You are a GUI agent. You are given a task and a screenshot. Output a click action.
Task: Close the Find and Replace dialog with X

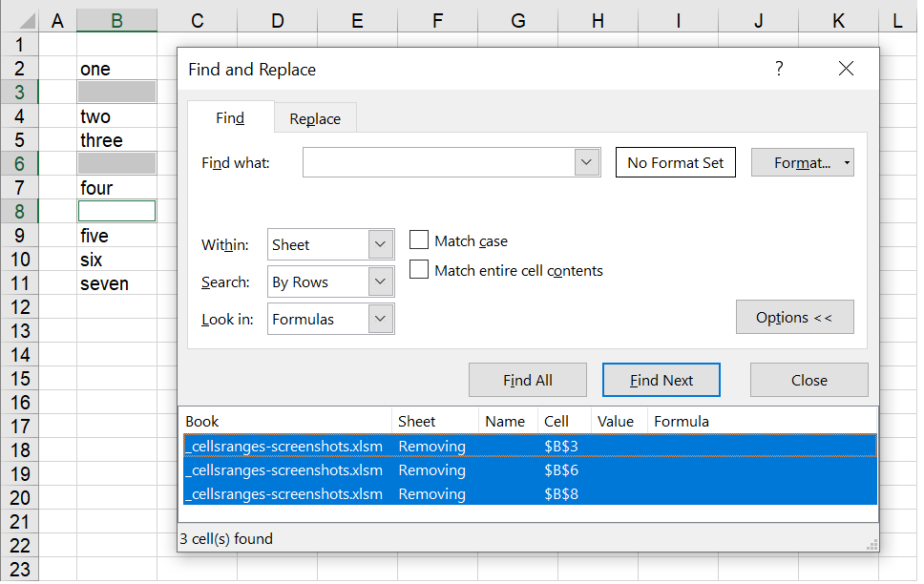pyautogui.click(x=847, y=69)
